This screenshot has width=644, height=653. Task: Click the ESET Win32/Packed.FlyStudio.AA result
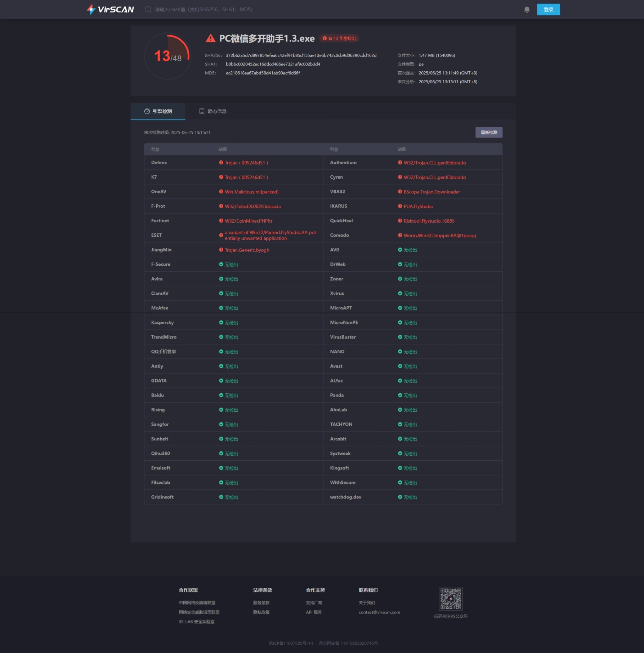pos(270,235)
